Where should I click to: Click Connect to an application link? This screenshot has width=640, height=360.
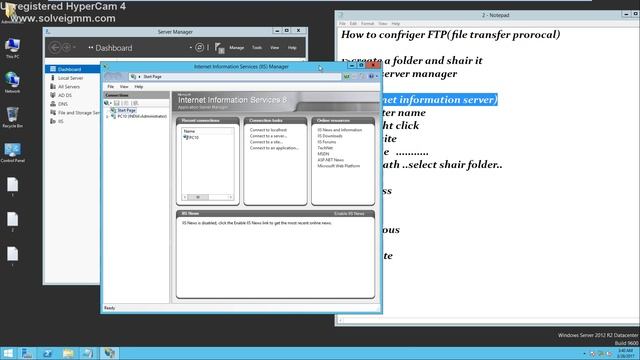[x=274, y=148]
